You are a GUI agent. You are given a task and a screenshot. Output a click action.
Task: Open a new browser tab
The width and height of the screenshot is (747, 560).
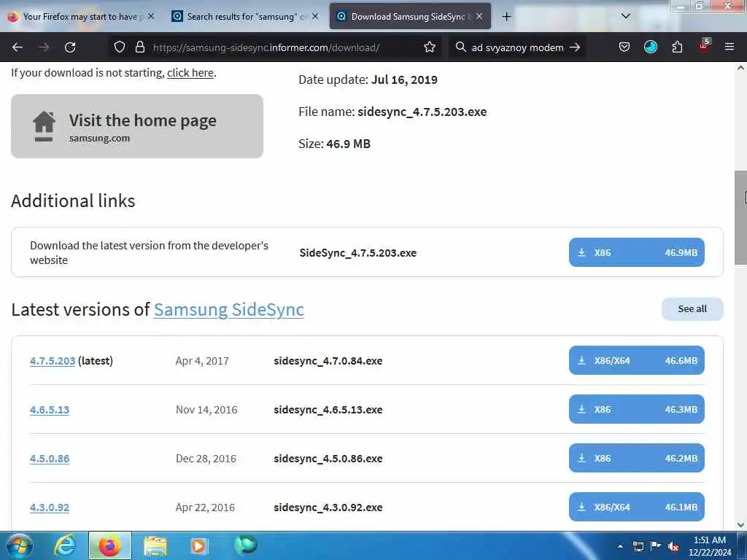click(x=506, y=17)
